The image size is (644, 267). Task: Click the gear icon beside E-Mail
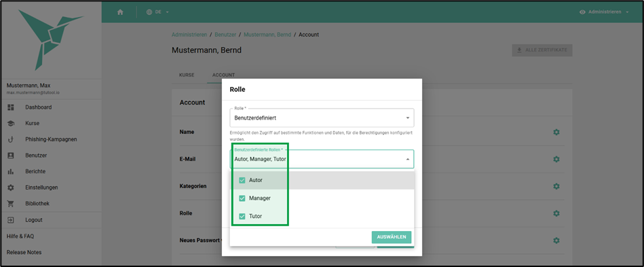(x=556, y=159)
